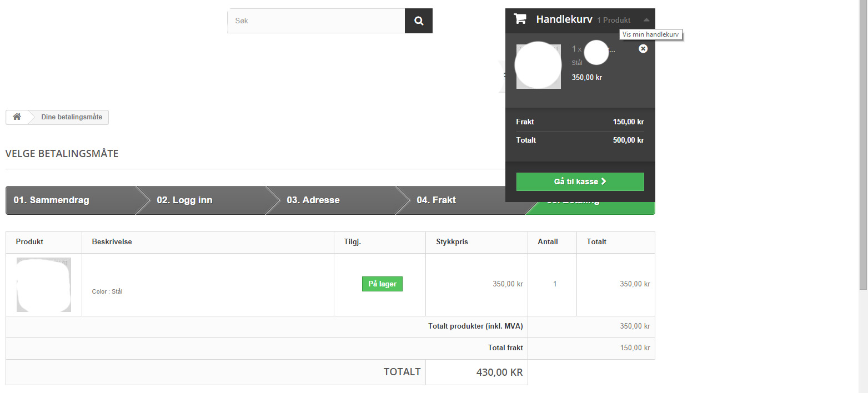This screenshot has height=393, width=868.
Task: Click the Color : Stål description text
Action: 107,291
